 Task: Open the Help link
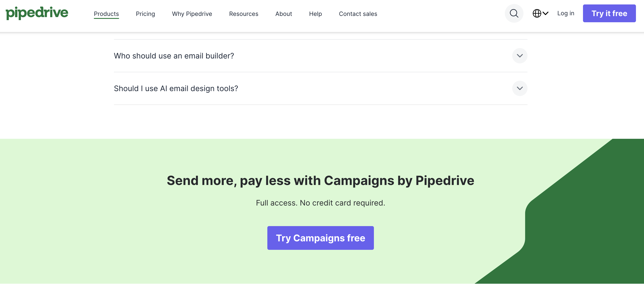tap(315, 14)
